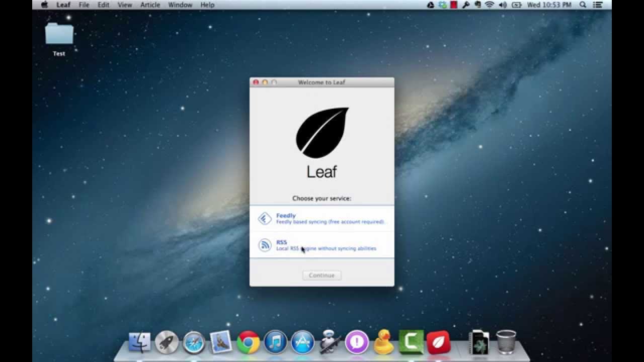The width and height of the screenshot is (644, 362).
Task: Open the Trash in the dock
Action: [506, 342]
